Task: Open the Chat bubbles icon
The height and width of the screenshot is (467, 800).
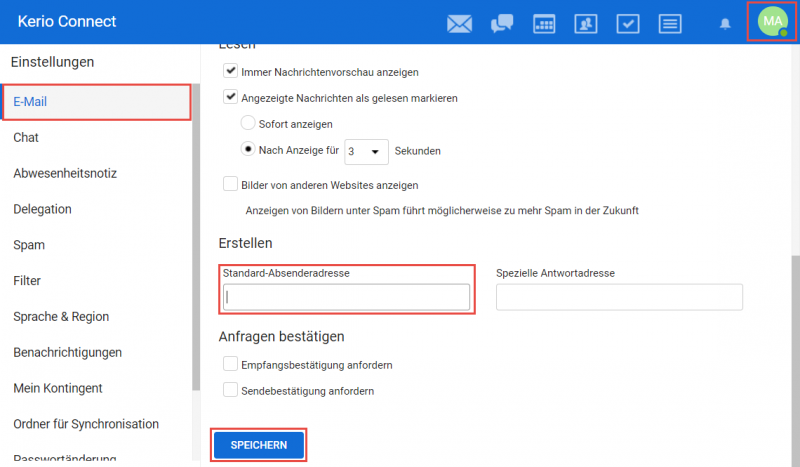Action: (502, 23)
